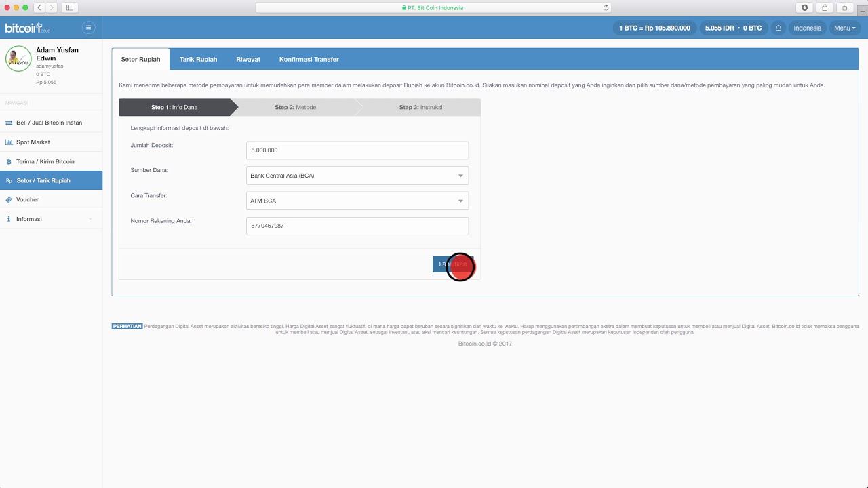Click the Safari back arrow
The height and width of the screenshot is (488, 868).
pyautogui.click(x=39, y=7)
